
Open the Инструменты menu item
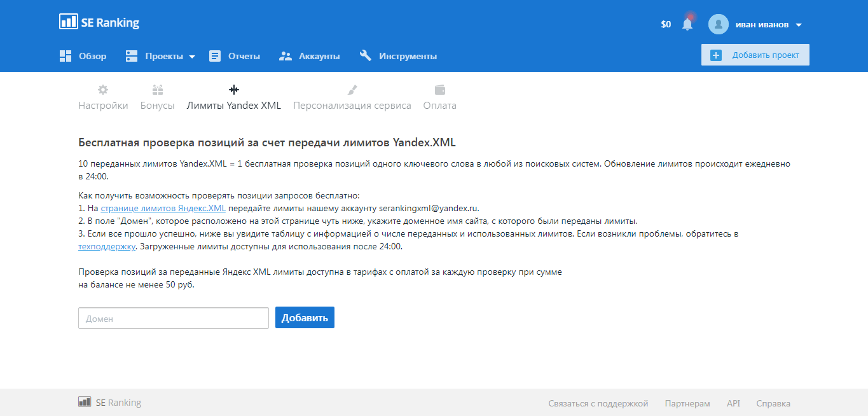pos(398,56)
